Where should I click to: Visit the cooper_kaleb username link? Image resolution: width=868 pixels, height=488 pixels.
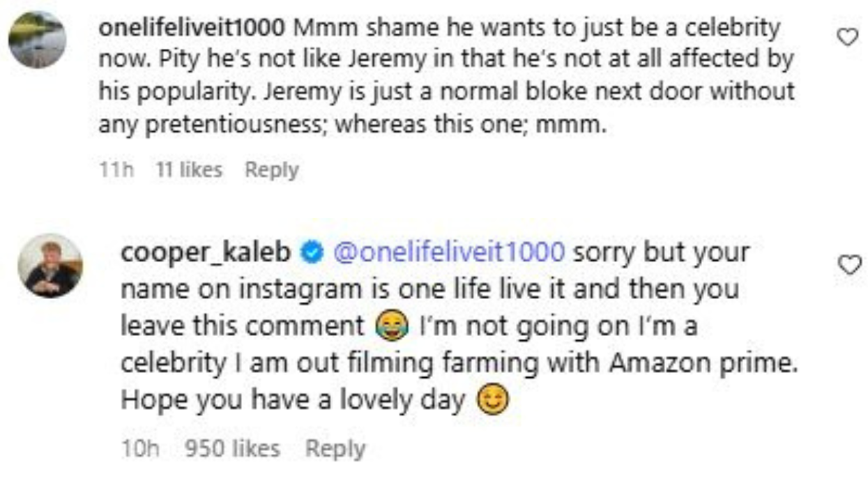206,252
